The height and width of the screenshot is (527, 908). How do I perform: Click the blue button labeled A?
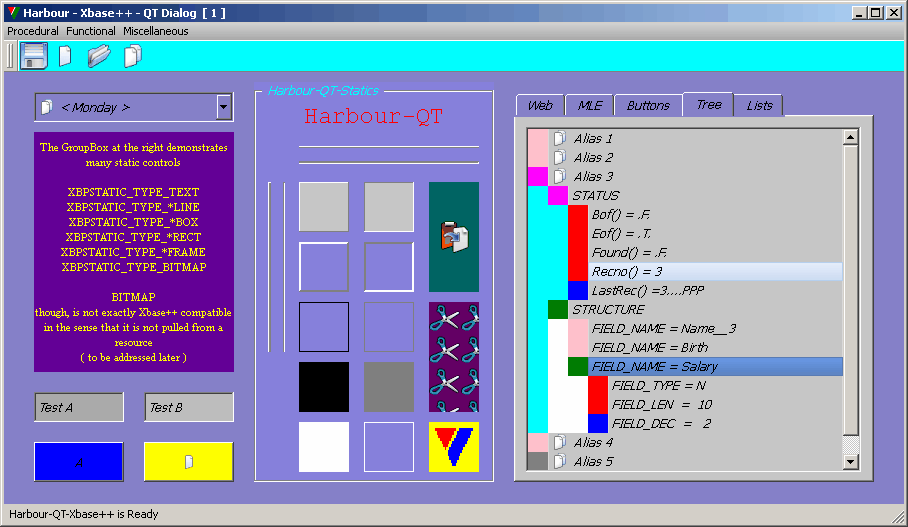79,462
